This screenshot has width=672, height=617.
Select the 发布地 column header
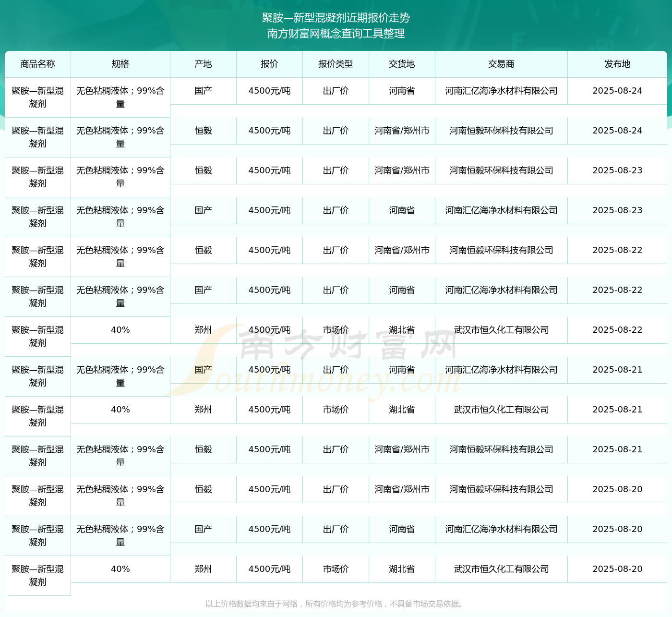[617, 64]
